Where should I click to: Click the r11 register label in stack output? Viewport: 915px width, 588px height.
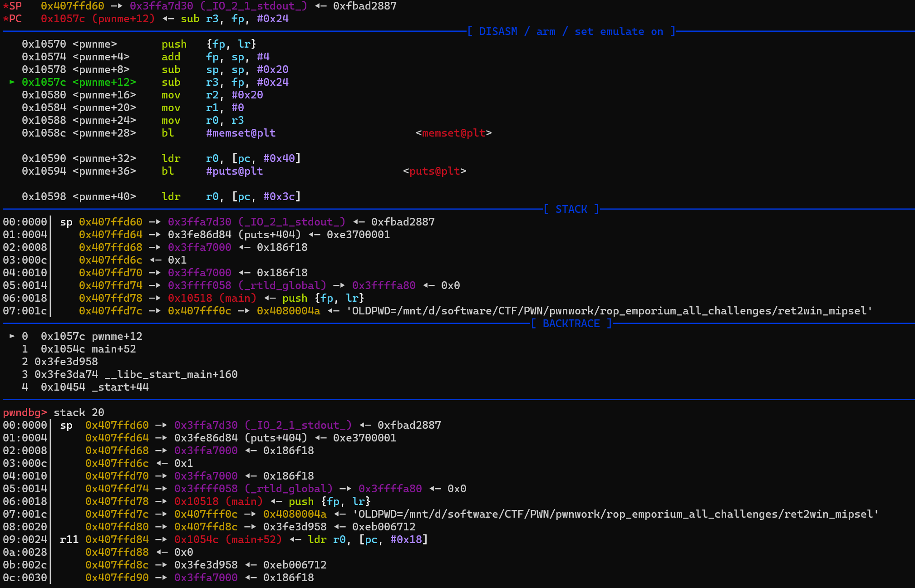69,539
